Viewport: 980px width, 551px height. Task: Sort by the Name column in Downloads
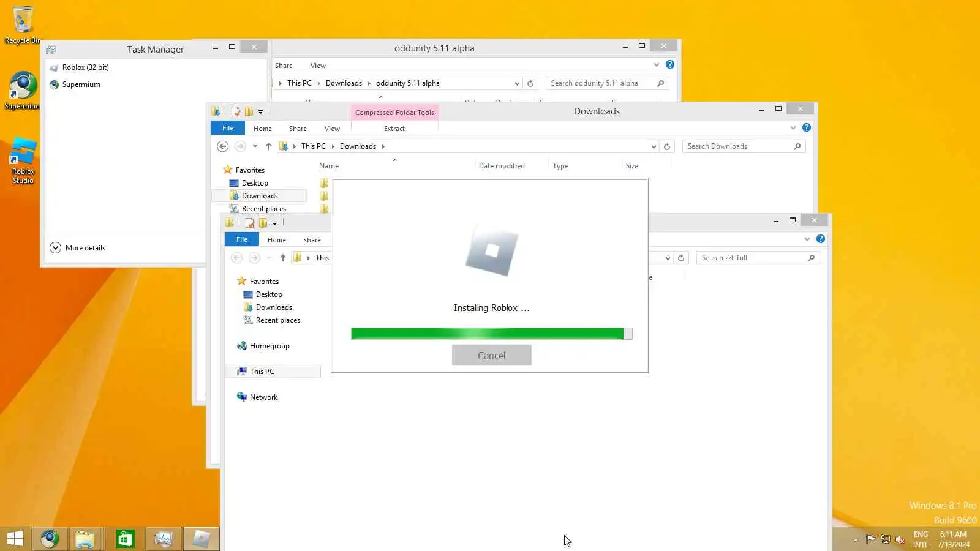(x=329, y=166)
